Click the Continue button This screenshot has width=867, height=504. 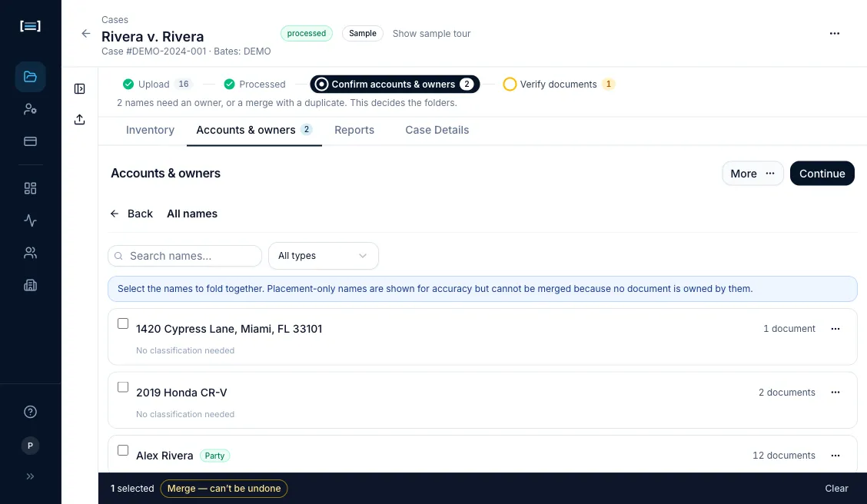tap(822, 174)
